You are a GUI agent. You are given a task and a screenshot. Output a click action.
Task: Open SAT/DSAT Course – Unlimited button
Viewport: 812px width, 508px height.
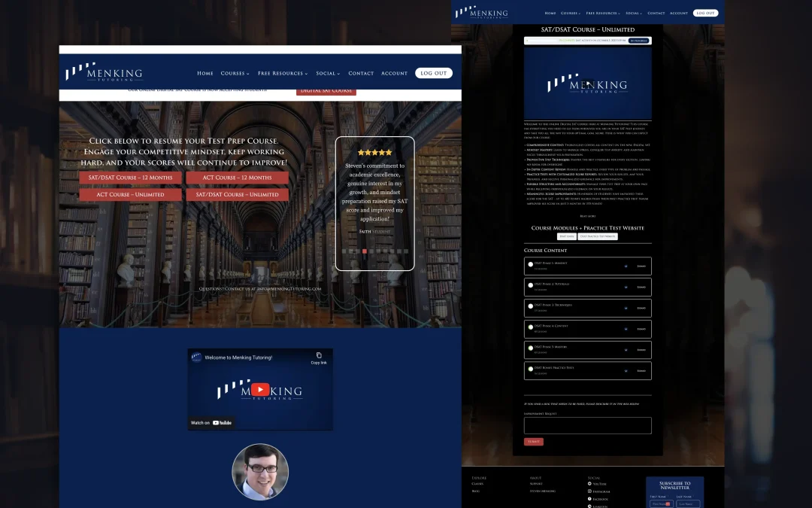(x=237, y=194)
